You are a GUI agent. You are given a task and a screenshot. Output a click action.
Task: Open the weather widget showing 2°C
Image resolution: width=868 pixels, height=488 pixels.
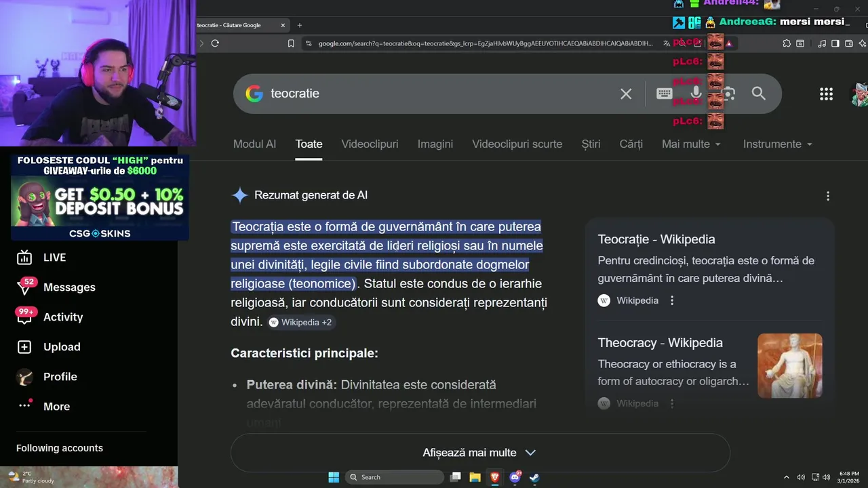click(x=31, y=477)
